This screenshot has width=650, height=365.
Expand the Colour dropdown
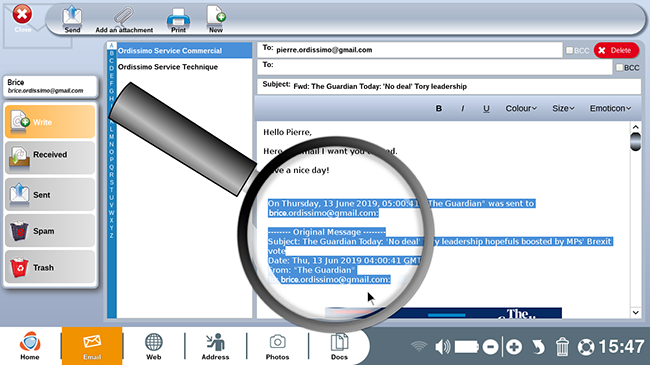point(521,109)
